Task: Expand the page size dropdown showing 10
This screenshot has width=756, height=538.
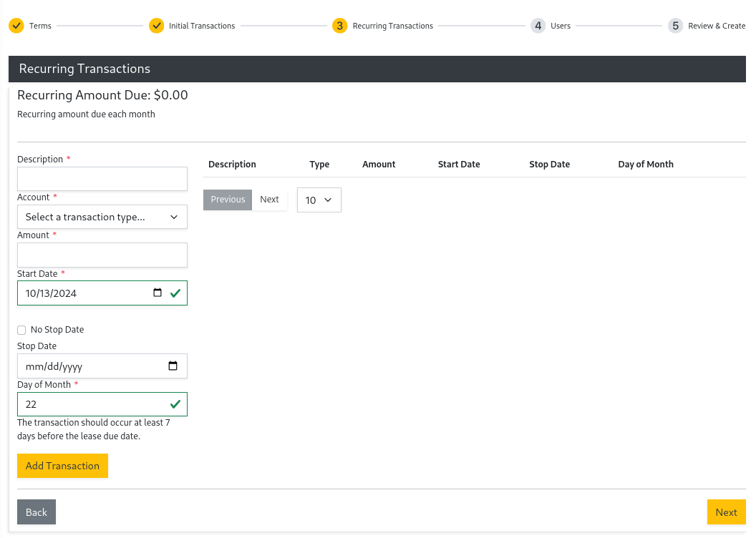Action: pyautogui.click(x=319, y=200)
